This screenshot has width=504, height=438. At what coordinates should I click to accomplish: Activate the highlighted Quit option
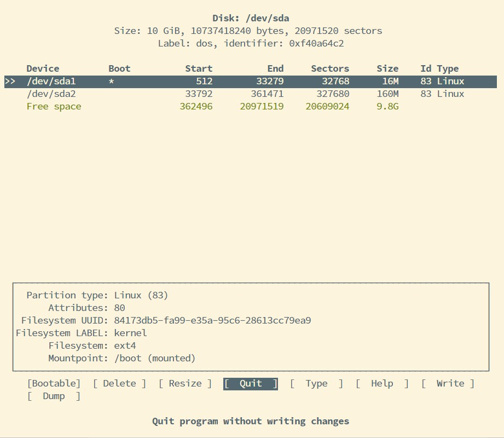251,384
